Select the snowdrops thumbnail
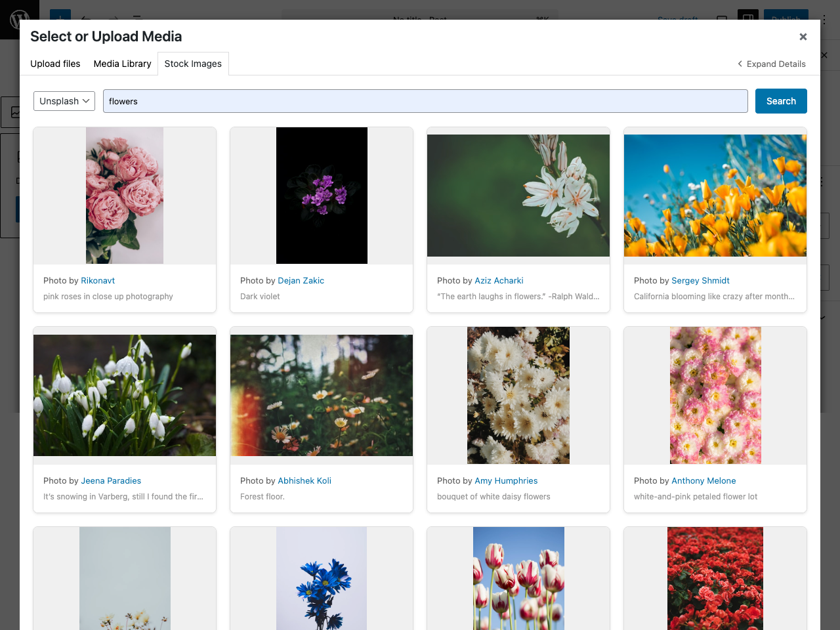 [125, 396]
